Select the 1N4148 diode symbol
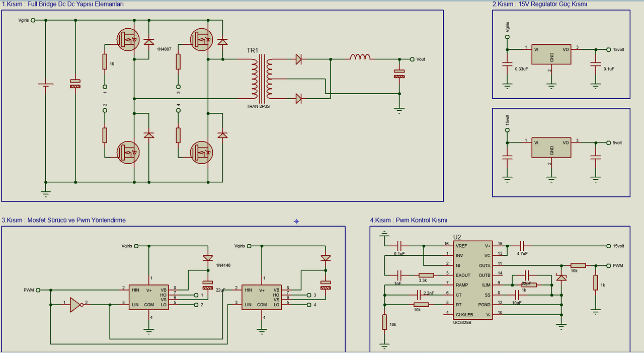The height and width of the screenshot is (353, 644). [207, 258]
